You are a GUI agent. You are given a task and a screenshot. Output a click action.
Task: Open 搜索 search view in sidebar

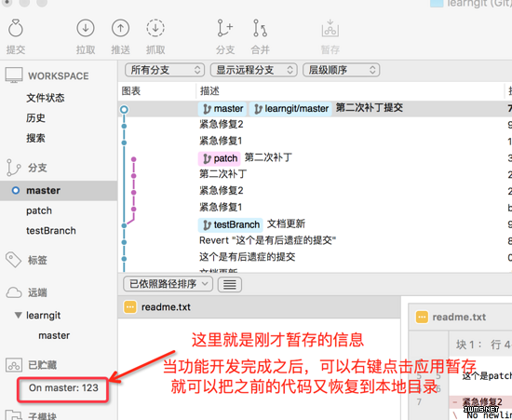(35, 138)
